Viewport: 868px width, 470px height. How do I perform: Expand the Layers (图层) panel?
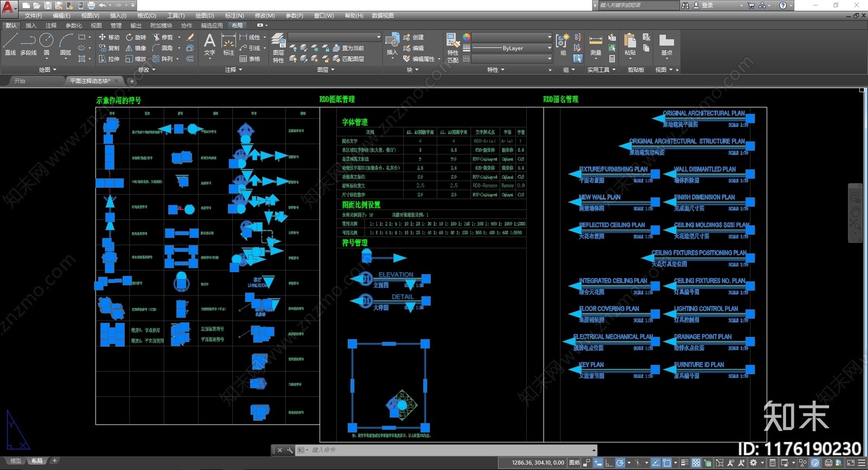point(325,69)
